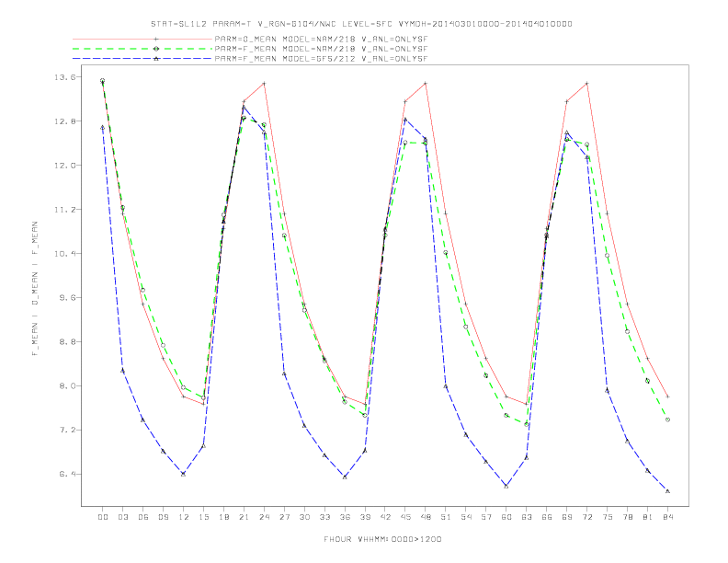Click x-axis tick label 21
Screen dimensions: 728x563
tap(244, 517)
